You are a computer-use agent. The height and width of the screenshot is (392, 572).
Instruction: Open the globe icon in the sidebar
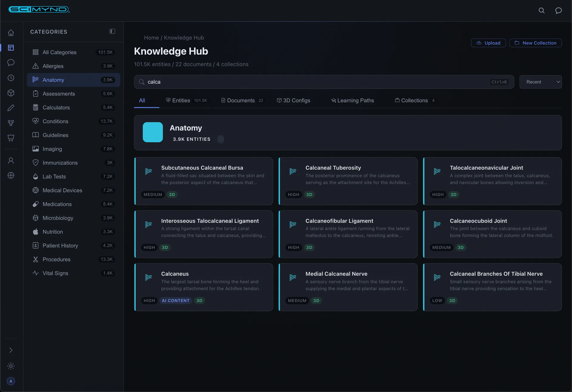point(11,175)
